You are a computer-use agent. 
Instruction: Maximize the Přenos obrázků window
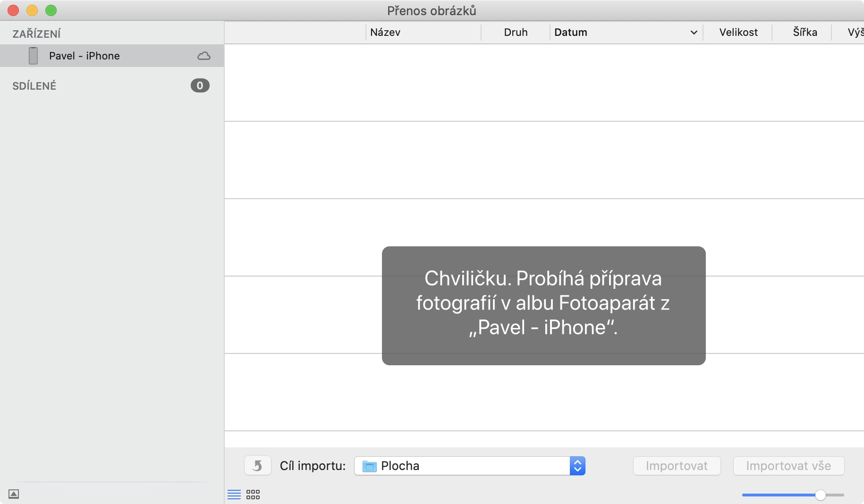(x=51, y=10)
